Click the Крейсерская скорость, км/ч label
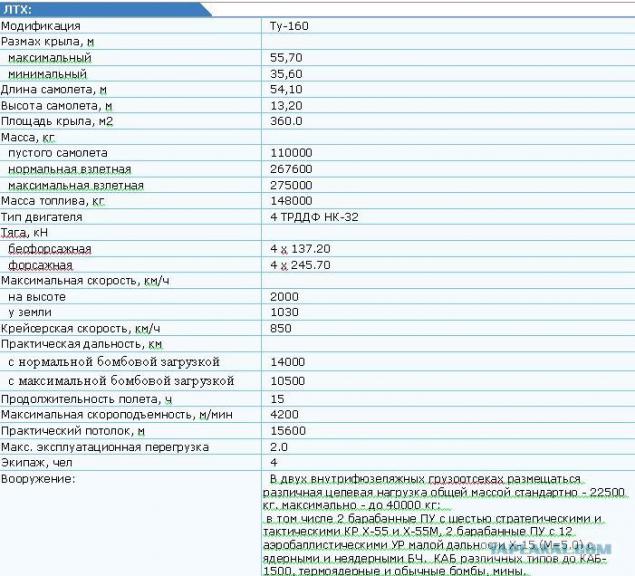The height and width of the screenshot is (576, 635). click(x=81, y=329)
